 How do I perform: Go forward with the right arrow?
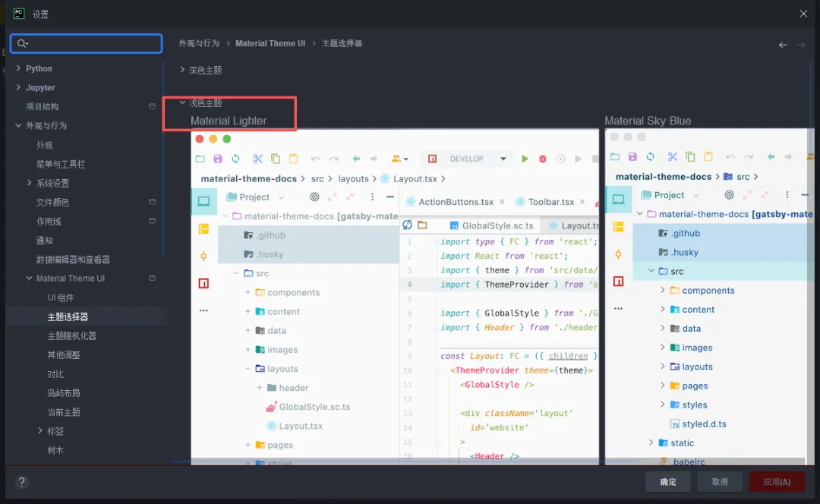coord(801,45)
